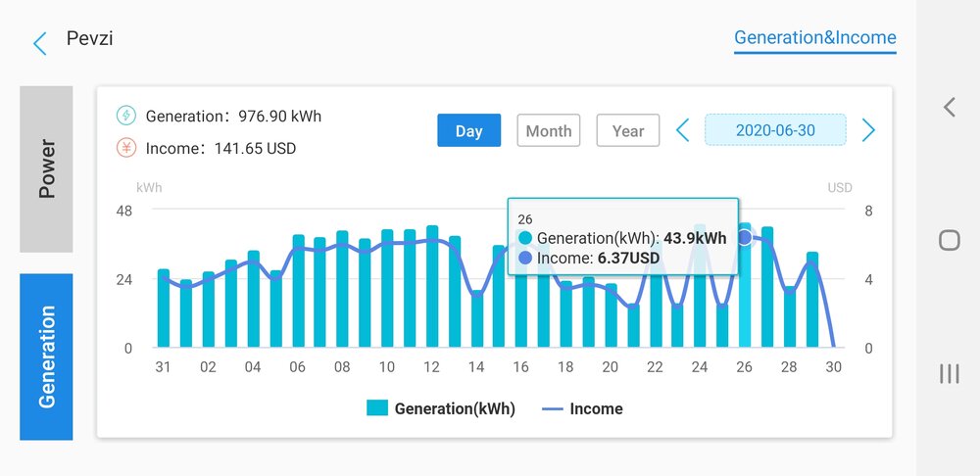
Task: Switch to Year view
Action: pos(627,130)
